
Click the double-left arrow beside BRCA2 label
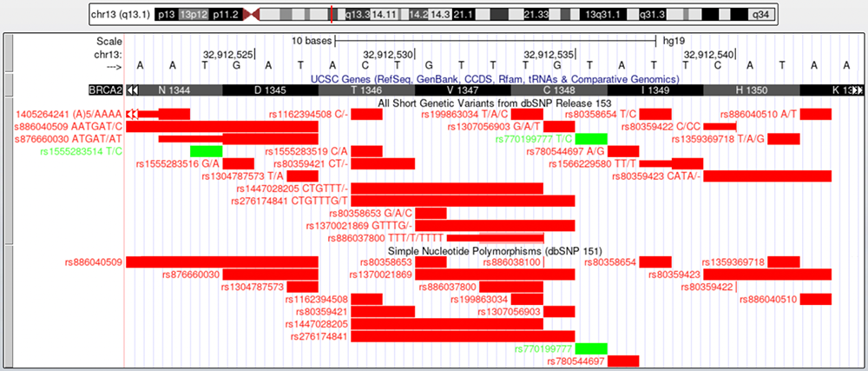[x=133, y=90]
